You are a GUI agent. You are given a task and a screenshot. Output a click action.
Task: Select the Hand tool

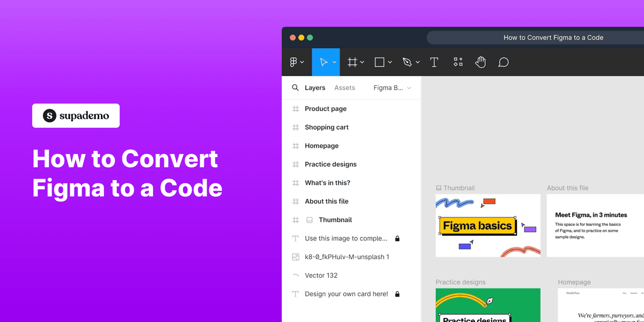click(x=480, y=62)
